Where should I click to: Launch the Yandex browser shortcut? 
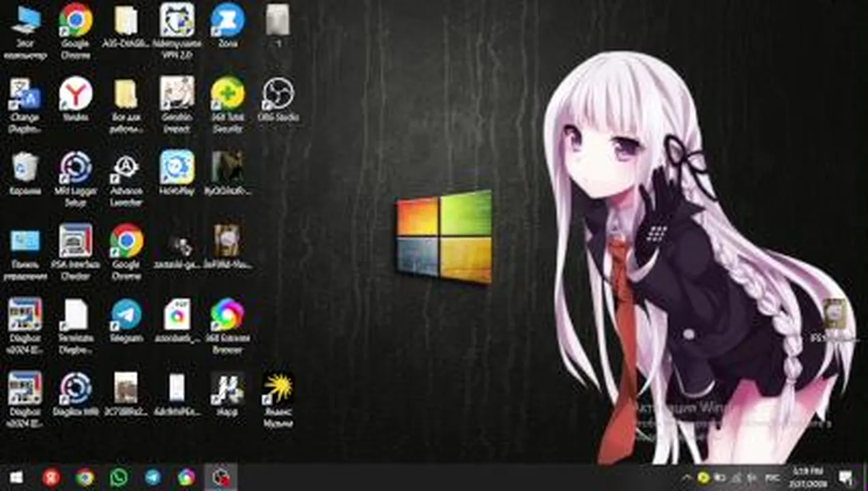click(76, 100)
